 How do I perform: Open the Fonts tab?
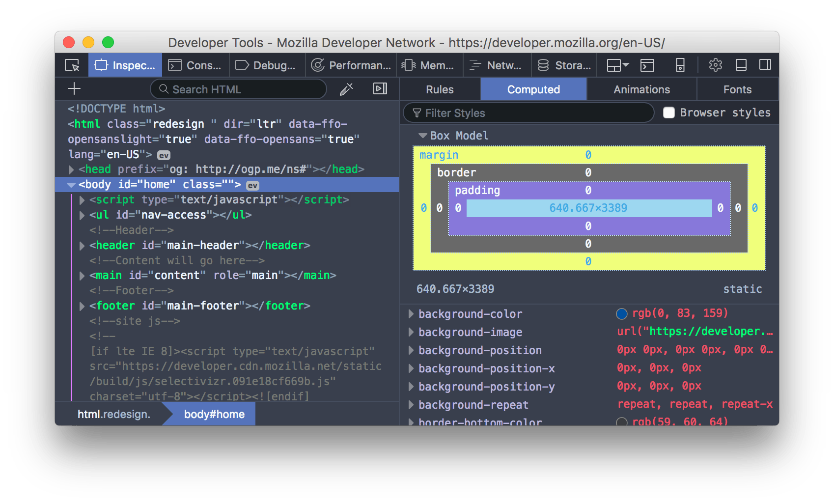(x=737, y=89)
